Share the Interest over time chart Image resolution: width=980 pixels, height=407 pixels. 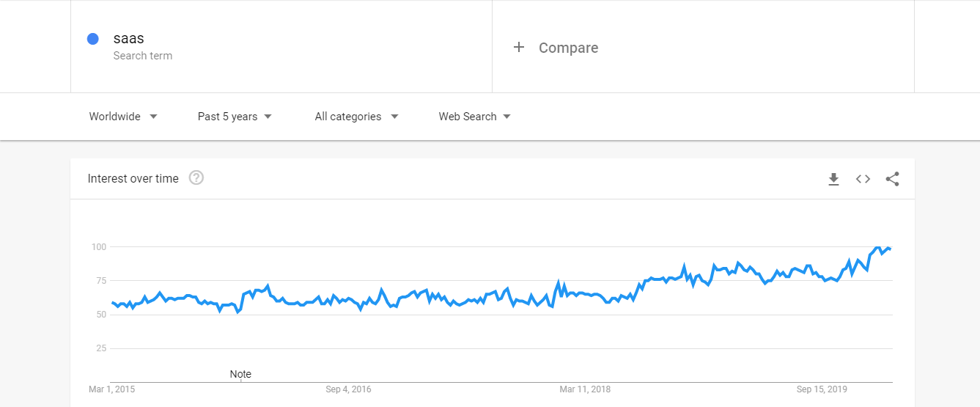892,179
